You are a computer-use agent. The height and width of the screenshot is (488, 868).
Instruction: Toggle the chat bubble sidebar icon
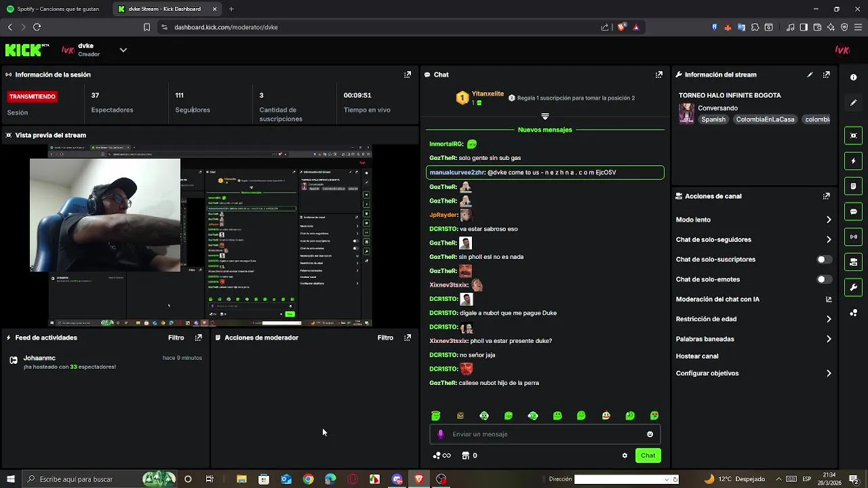point(853,211)
